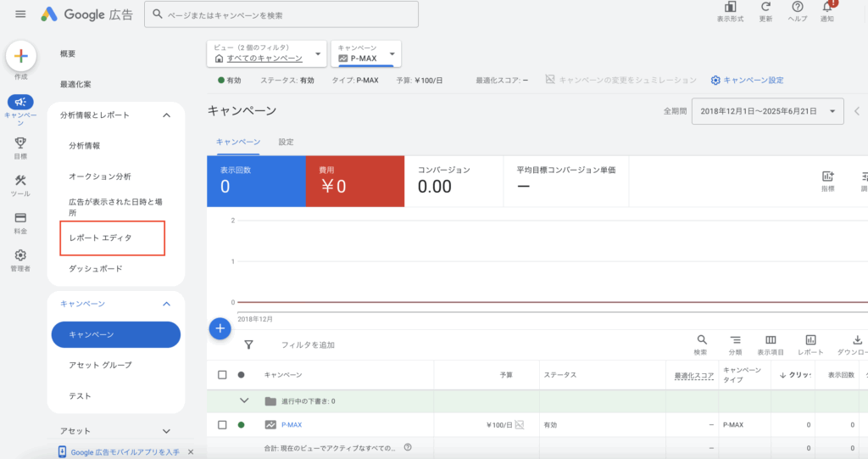The width and height of the screenshot is (868, 459).
Task: Switch to the 設定 tab
Action: point(287,142)
